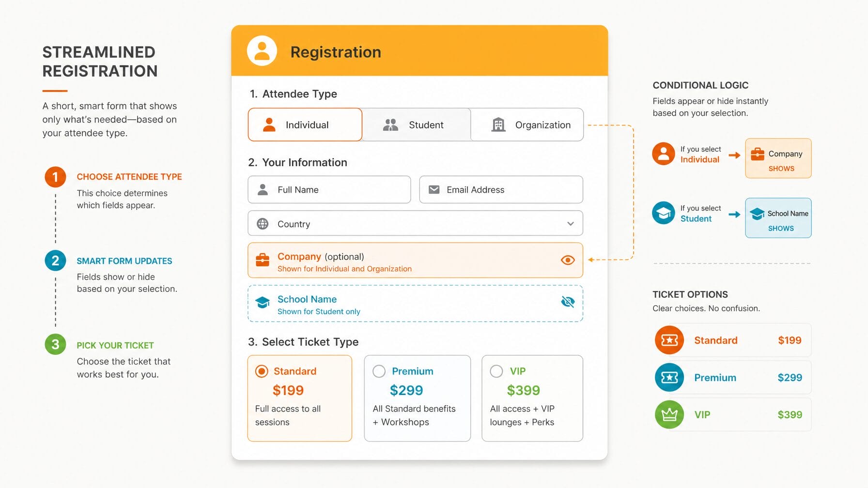This screenshot has width=868, height=488.
Task: Click the TICKET OPTIONS heading
Action: point(690,294)
